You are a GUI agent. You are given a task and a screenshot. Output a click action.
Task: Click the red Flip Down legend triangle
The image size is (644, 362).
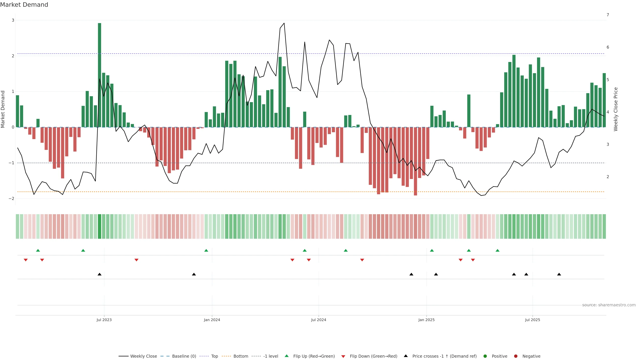click(343, 356)
